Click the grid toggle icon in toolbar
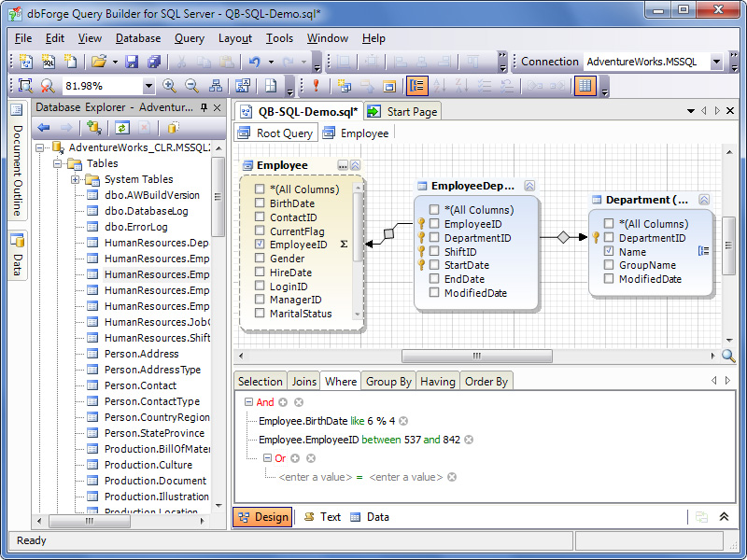The image size is (747, 560). pos(585,86)
